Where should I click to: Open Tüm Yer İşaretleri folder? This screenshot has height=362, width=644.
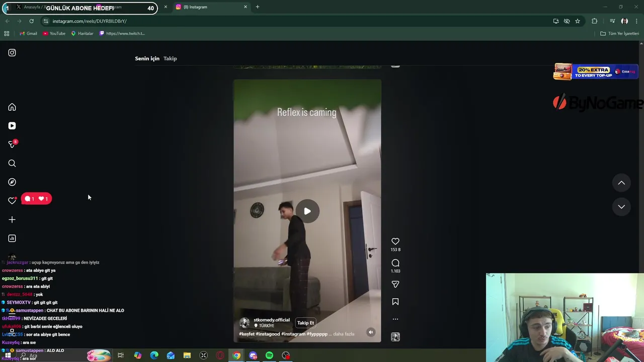[x=619, y=34]
